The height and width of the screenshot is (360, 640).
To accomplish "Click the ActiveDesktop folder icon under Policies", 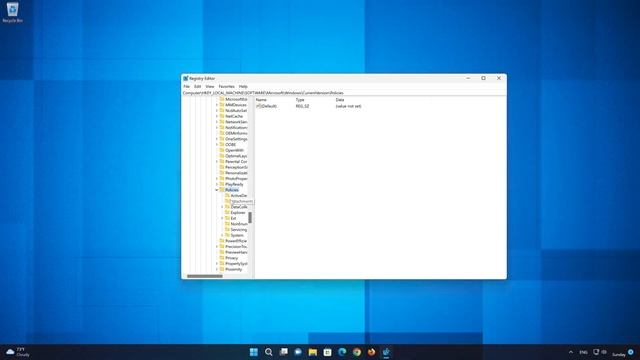I will 227,196.
